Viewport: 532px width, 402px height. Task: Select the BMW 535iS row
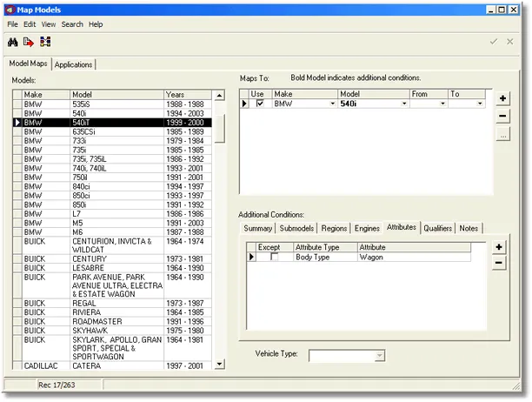click(112, 104)
